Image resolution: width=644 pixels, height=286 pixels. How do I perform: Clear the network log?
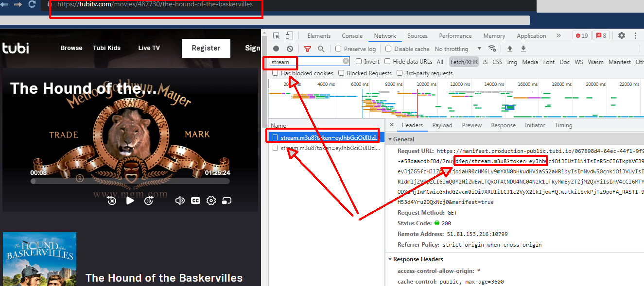[x=290, y=49]
